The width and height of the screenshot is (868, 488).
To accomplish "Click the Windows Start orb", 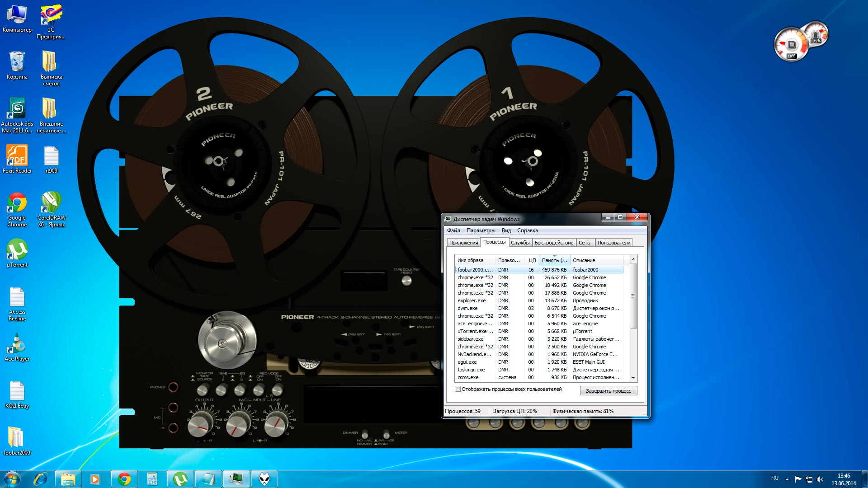I will coord(12,479).
